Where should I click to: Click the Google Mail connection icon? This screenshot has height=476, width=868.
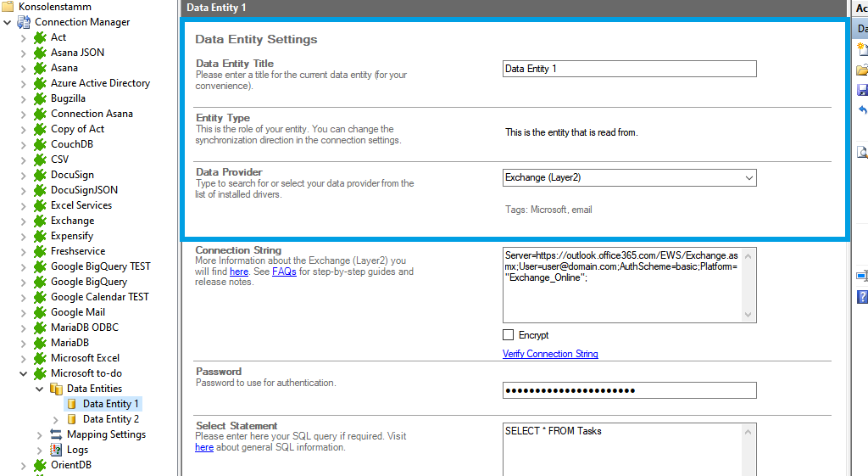(x=40, y=312)
